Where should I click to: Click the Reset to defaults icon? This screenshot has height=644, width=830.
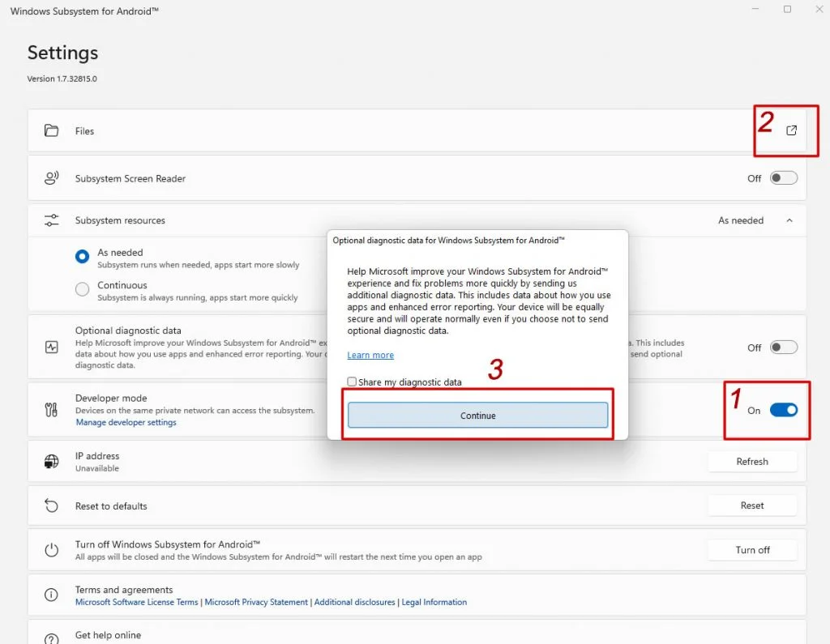pyautogui.click(x=51, y=505)
